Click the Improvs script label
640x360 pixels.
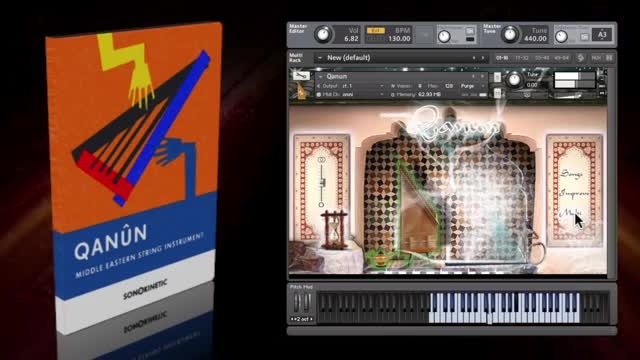(574, 193)
